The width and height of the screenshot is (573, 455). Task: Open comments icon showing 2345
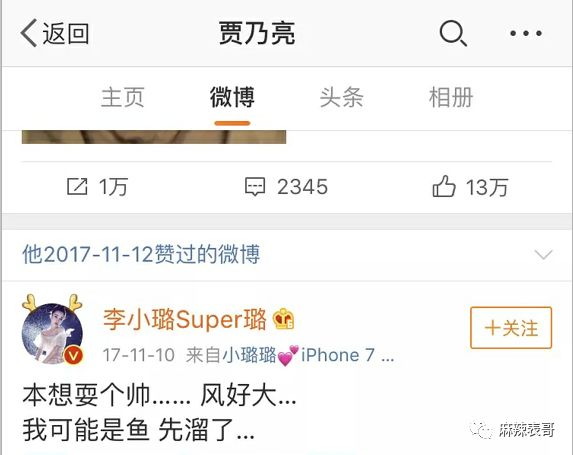286,187
